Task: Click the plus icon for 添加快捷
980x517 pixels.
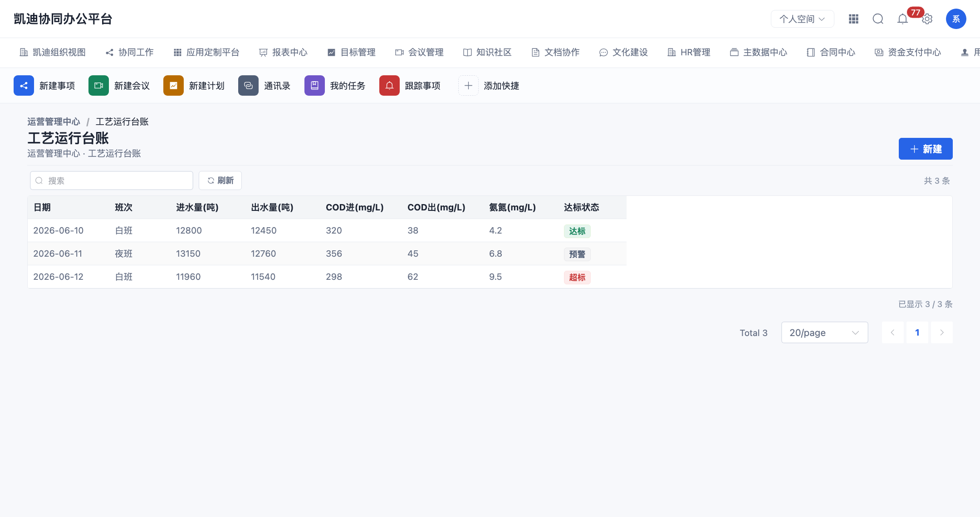Action: (468, 86)
